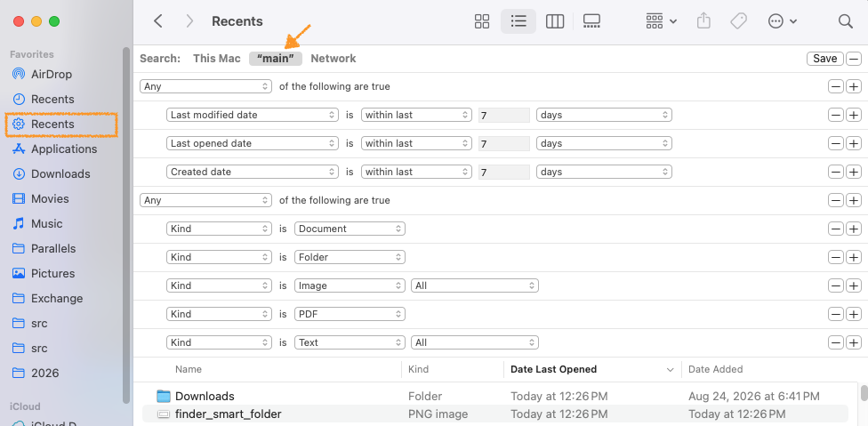Go back with the left chevron
868x426 pixels.
(158, 21)
